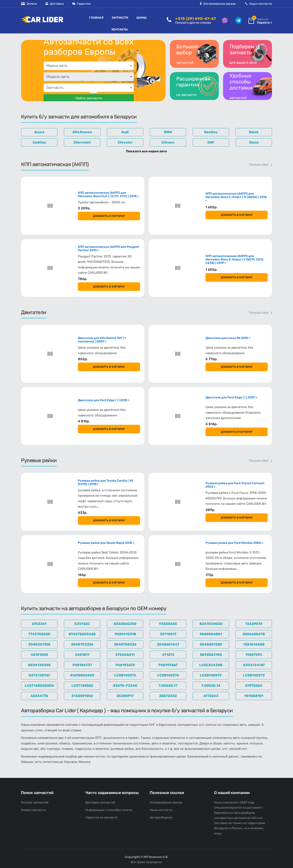Screen dimensions: 293x868
Task: Select the BMW brand button
Action: click(168, 132)
